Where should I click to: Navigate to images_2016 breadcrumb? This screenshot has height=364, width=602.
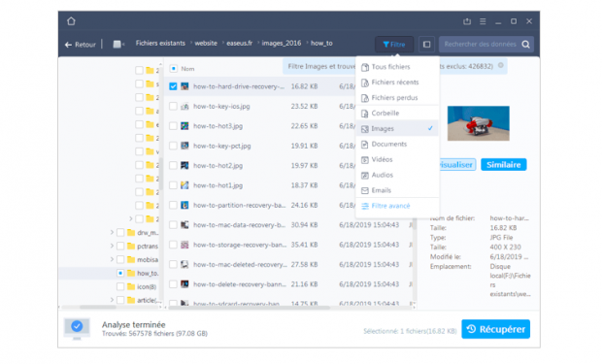282,43
